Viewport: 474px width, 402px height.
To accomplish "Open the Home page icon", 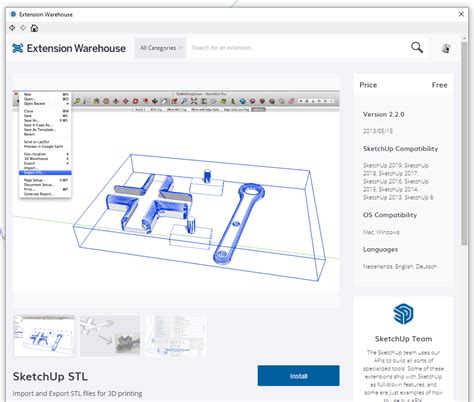I will (x=34, y=28).
